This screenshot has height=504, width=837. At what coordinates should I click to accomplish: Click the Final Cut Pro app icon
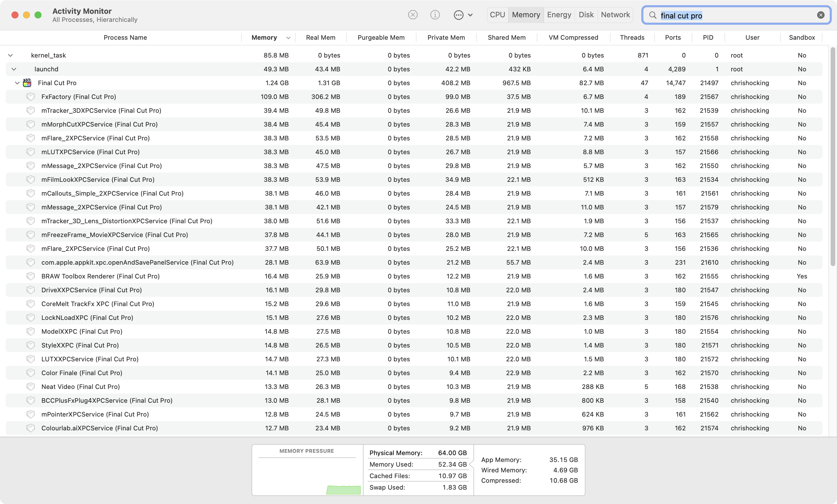point(27,83)
